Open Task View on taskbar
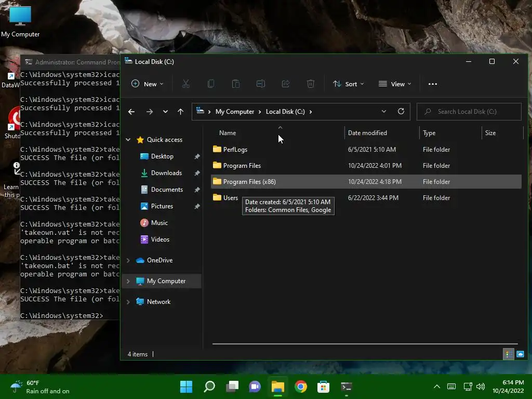Viewport: 532px width, 399px height. tap(232, 387)
